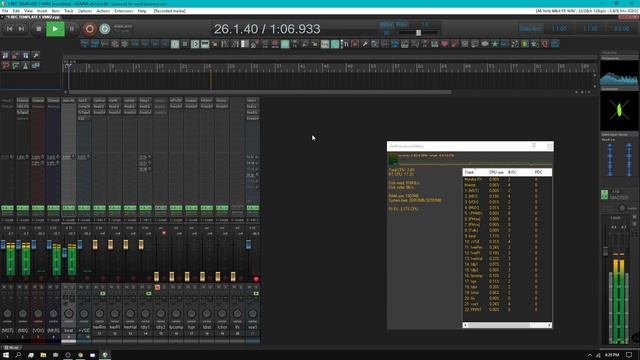Solo the (MST) mixer strip
The image size is (640, 360).
pos(11,287)
